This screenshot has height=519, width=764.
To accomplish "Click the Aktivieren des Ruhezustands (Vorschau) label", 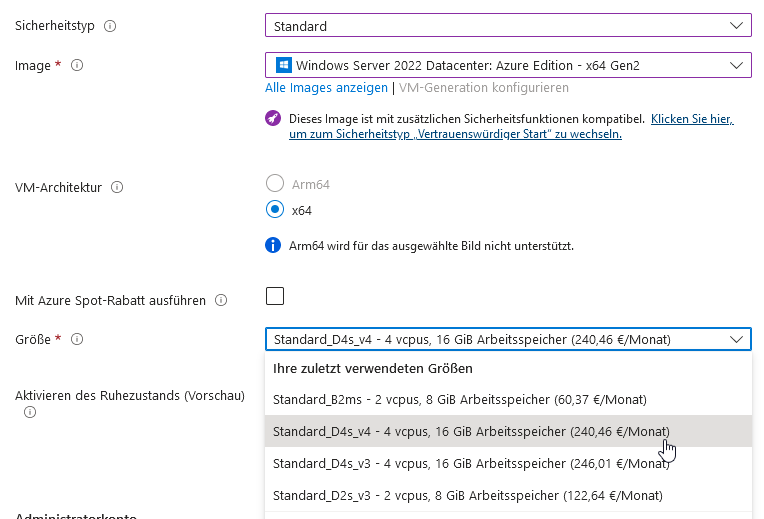I will (130, 395).
